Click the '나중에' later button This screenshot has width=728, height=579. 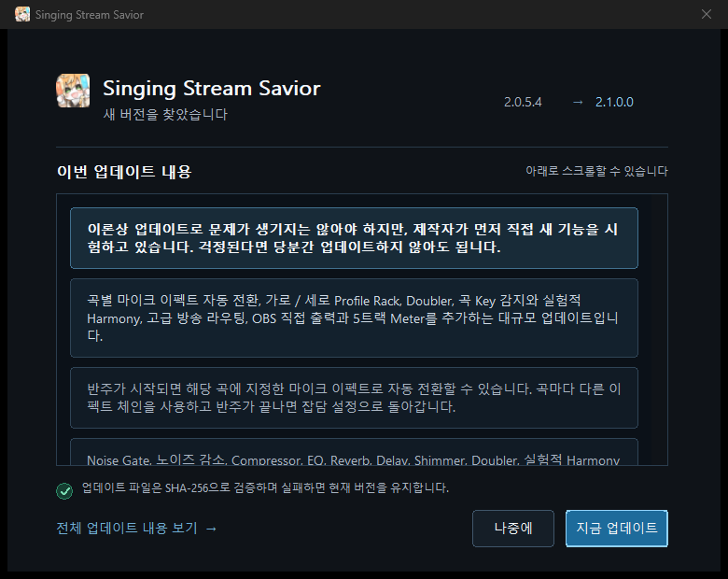[x=513, y=529]
